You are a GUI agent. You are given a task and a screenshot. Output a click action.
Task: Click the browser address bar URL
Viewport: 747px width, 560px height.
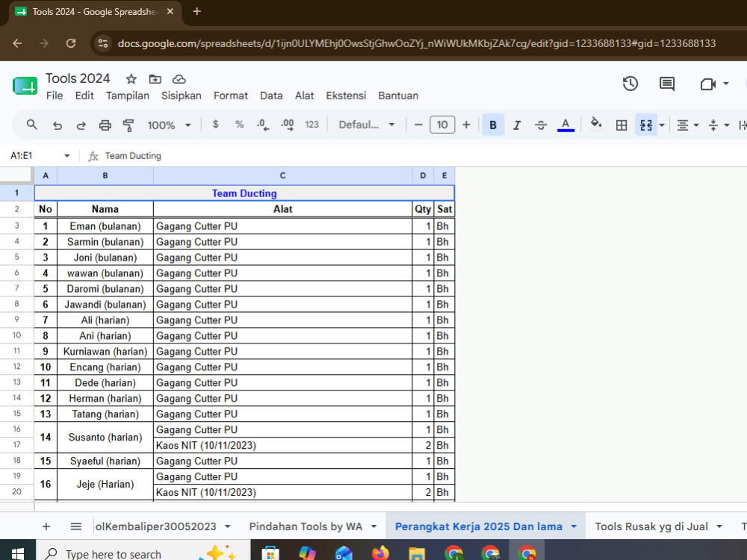point(417,43)
